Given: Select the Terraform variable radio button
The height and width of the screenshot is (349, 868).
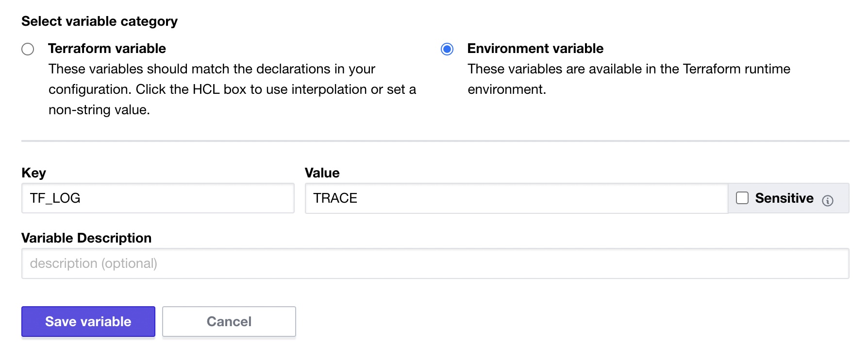Looking at the screenshot, I should pos(28,49).
